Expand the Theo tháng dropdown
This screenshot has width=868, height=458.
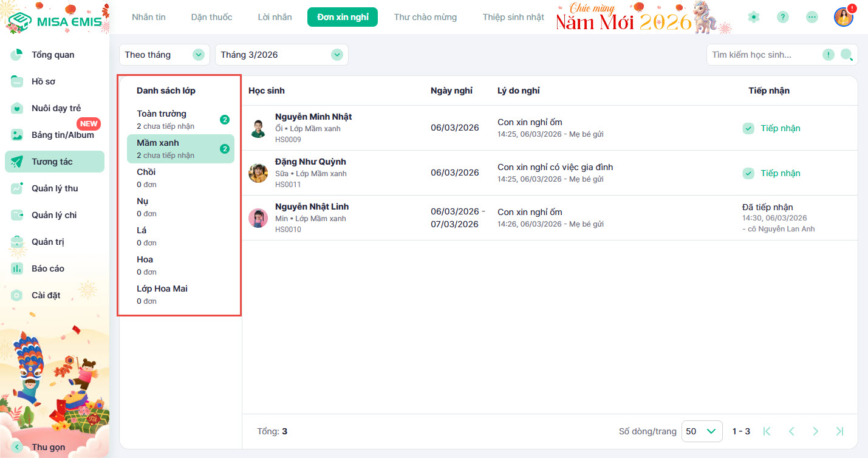click(164, 55)
